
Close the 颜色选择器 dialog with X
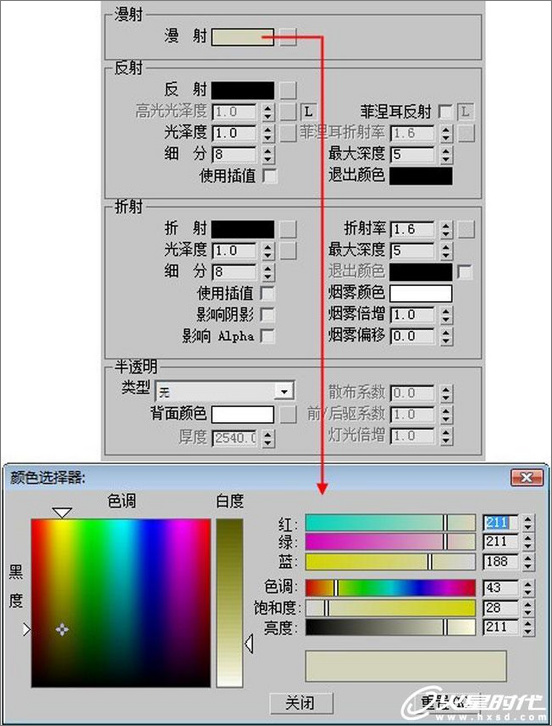pos(527,477)
